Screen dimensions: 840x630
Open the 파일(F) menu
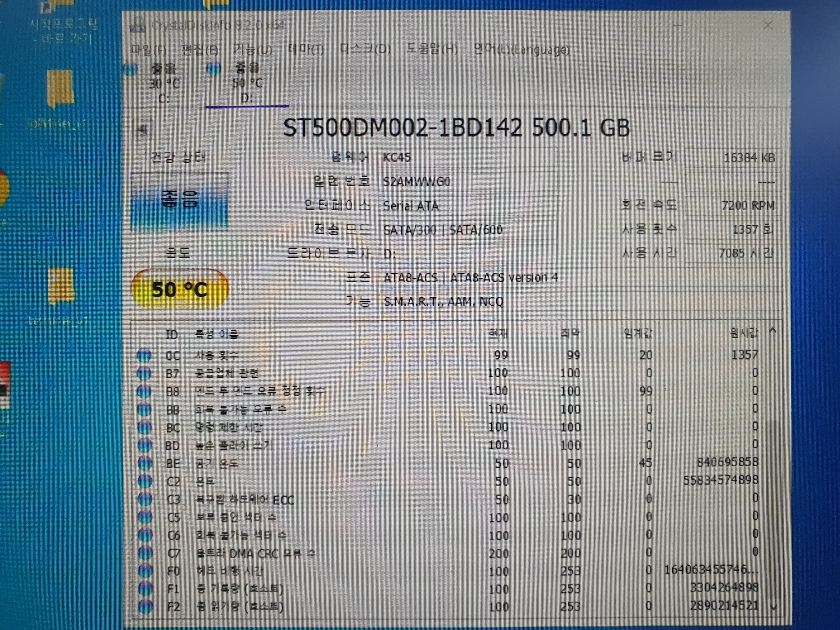[x=148, y=50]
